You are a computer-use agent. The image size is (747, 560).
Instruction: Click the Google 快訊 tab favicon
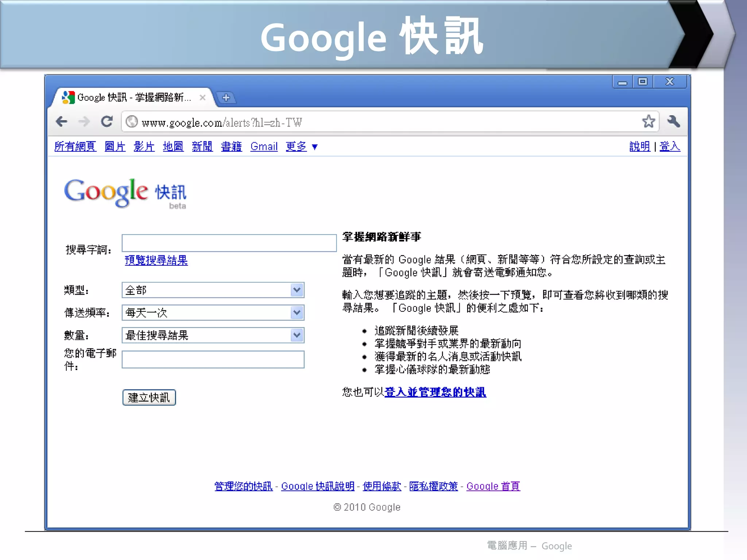pos(68,97)
